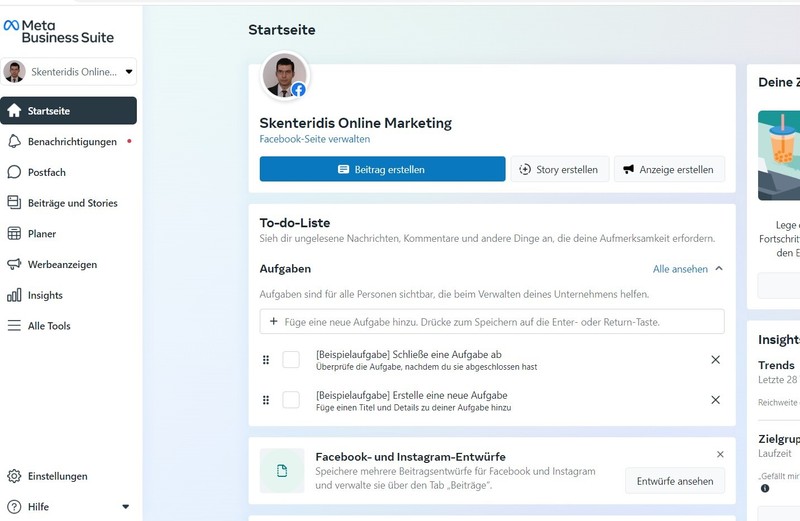800x521 pixels.
Task: Click the drafts document icon
Action: coord(282,471)
